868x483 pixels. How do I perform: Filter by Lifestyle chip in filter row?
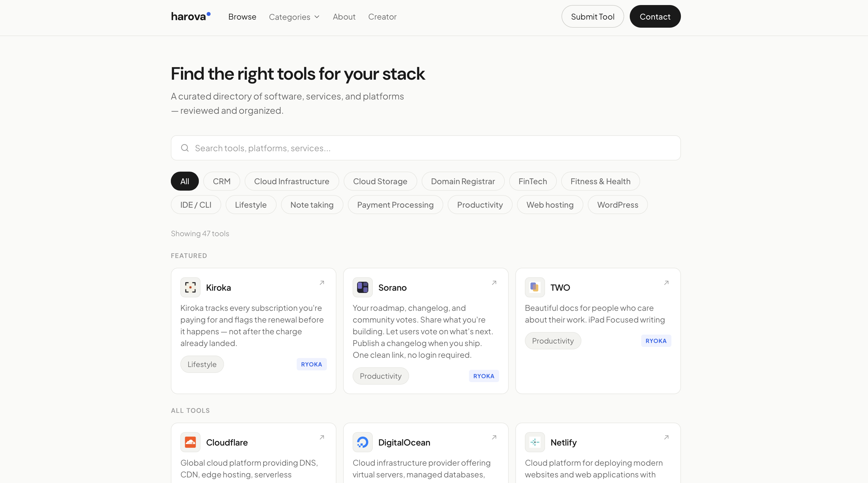point(251,205)
